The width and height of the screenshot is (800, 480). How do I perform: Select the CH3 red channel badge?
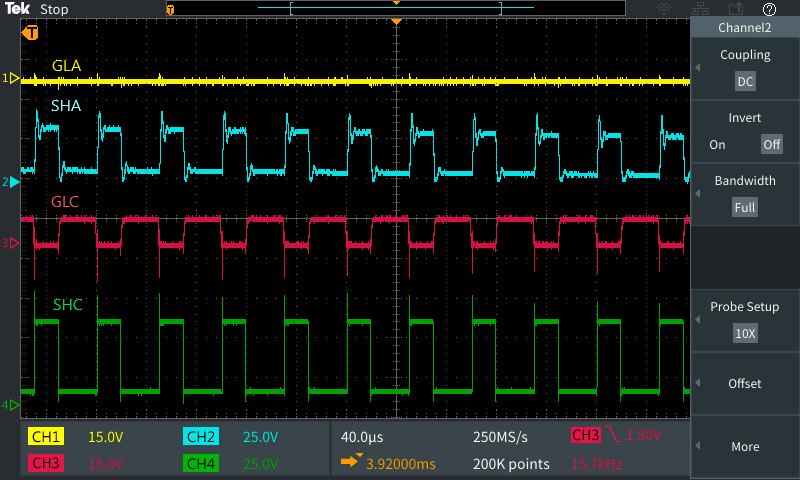[46, 463]
